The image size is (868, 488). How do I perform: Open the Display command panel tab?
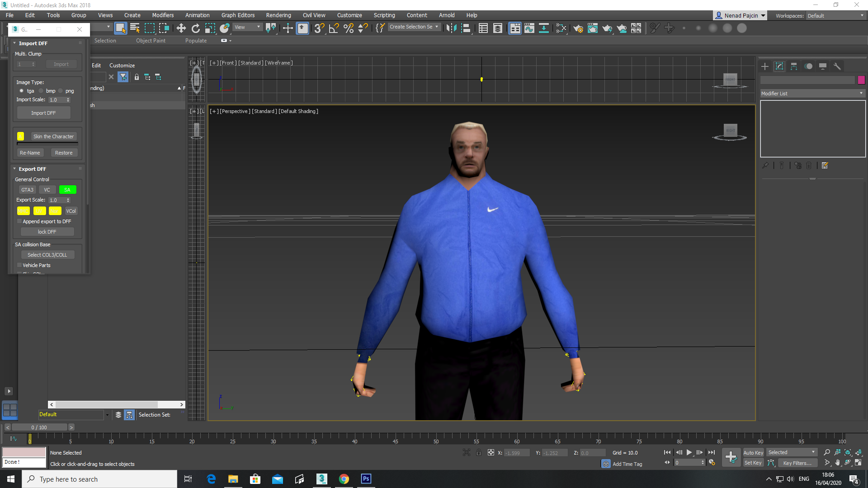(x=823, y=66)
